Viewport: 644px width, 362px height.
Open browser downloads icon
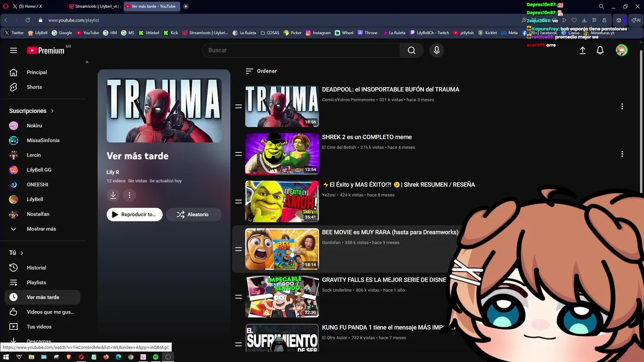click(x=584, y=20)
